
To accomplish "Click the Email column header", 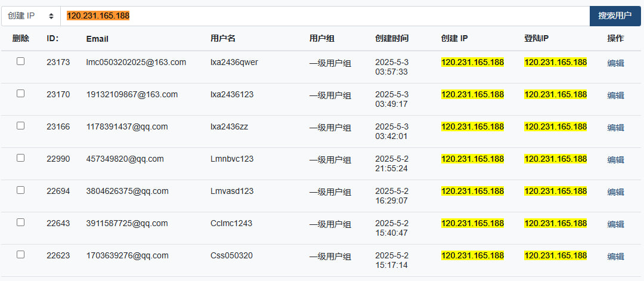I will pyautogui.click(x=97, y=39).
